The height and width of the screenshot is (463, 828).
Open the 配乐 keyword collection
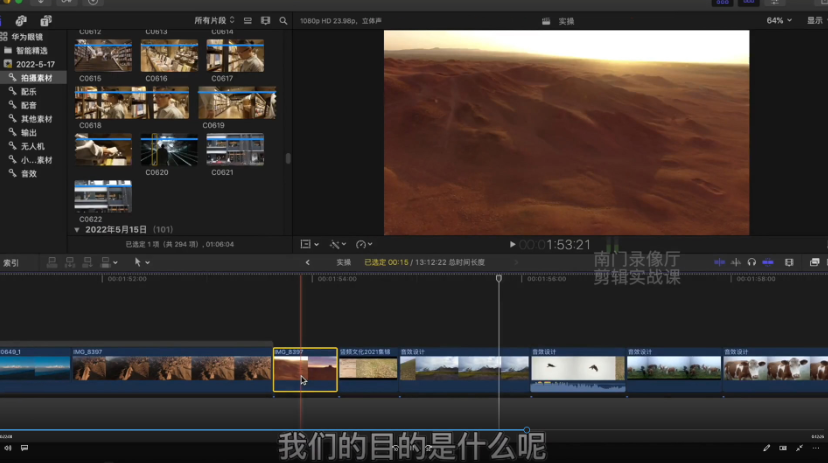pos(29,91)
